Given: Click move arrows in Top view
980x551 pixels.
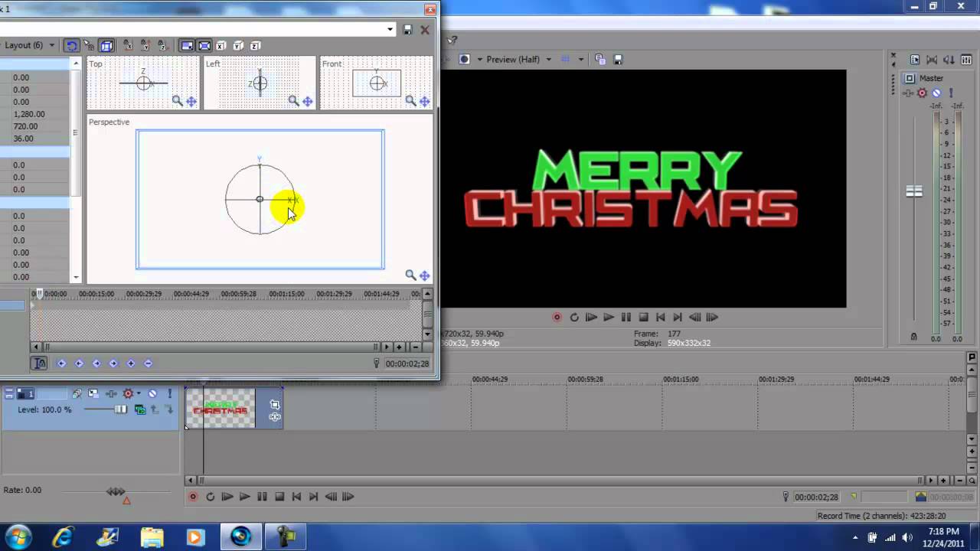Looking at the screenshot, I should (191, 101).
